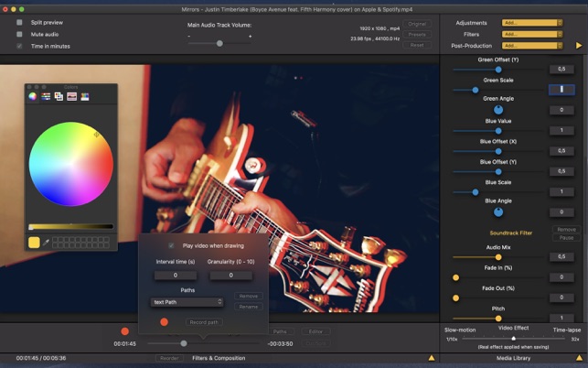This screenshot has height=368, width=588.
Task: Adjust the Blue Value slider
Action: [x=498, y=131]
